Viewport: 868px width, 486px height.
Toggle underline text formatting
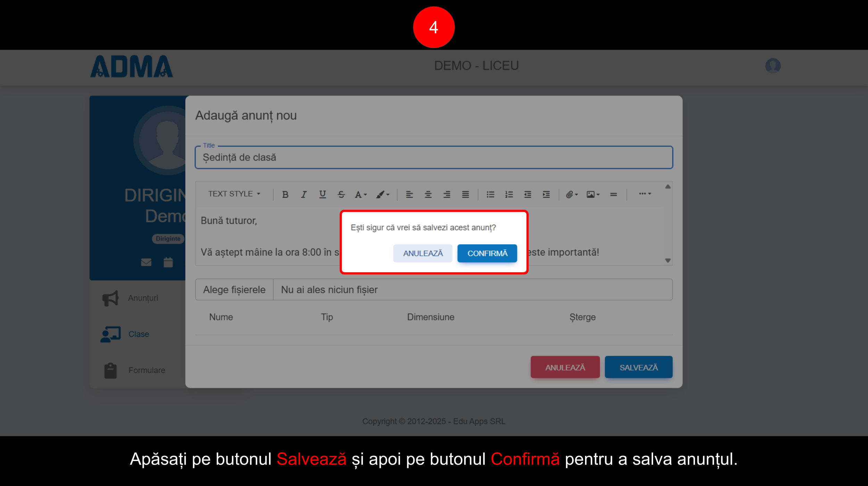(322, 194)
